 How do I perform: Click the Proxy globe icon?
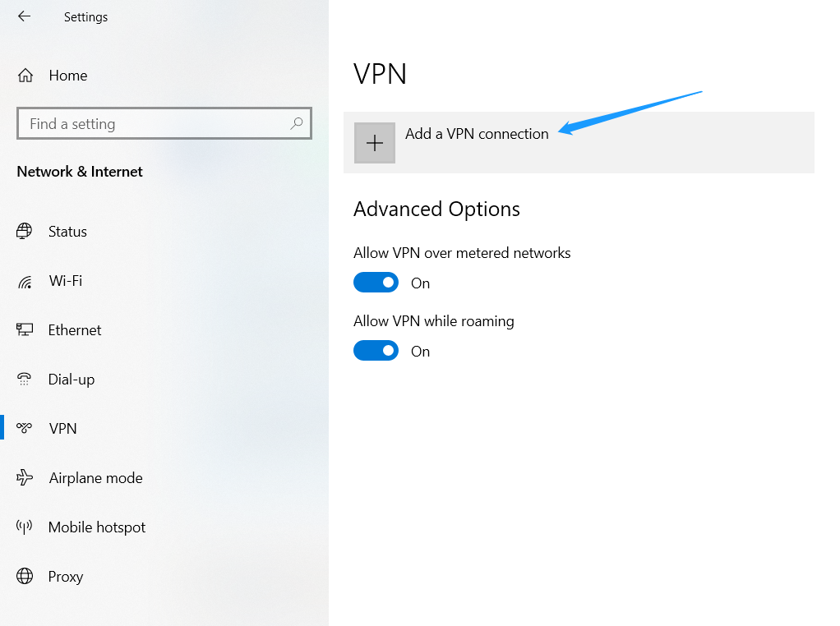click(25, 576)
